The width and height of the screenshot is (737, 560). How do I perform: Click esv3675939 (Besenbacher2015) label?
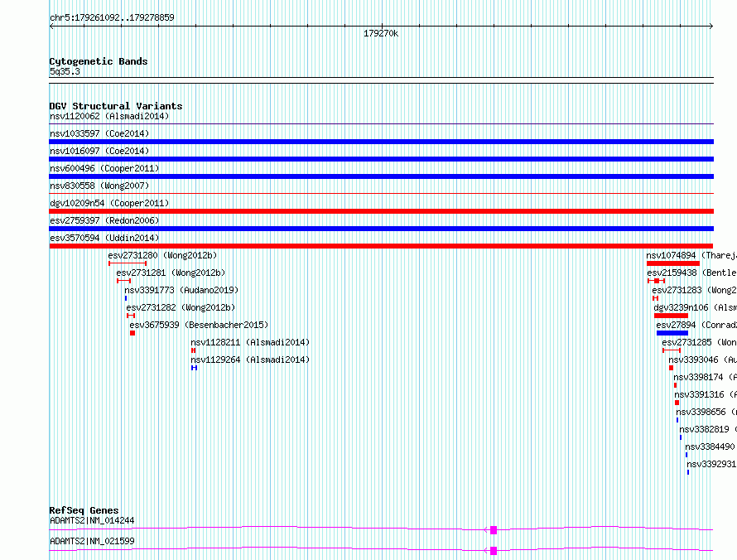[199, 325]
